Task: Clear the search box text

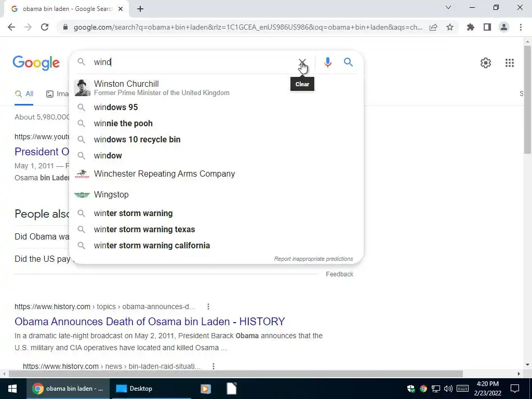Action: [x=302, y=62]
